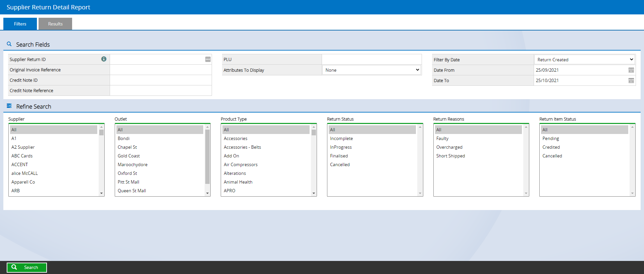This screenshot has height=274, width=644.
Task: Select InProgress return status
Action: coord(372,147)
